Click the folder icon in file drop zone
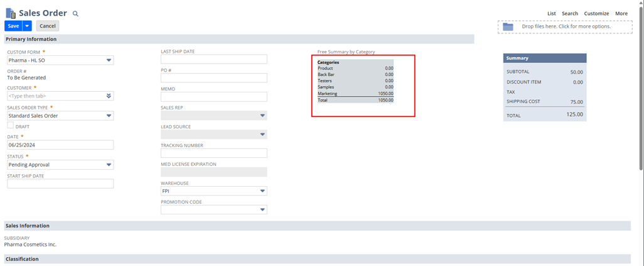Screen dimensions: 644x266 508,26
